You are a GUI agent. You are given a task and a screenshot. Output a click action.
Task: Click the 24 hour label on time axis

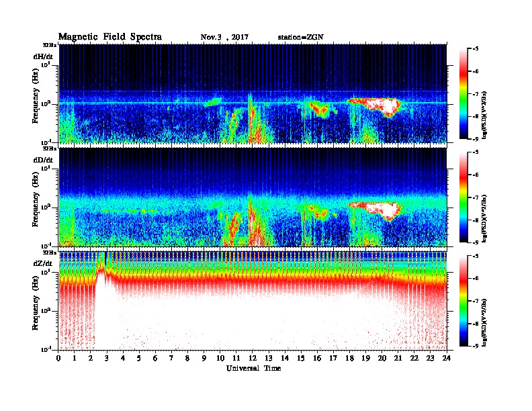coord(447,359)
